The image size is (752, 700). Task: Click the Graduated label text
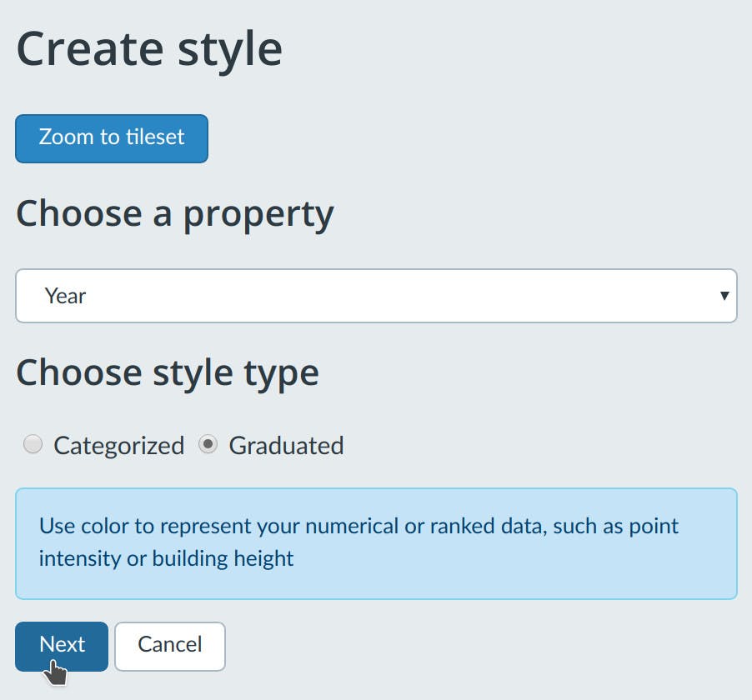pyautogui.click(x=286, y=446)
